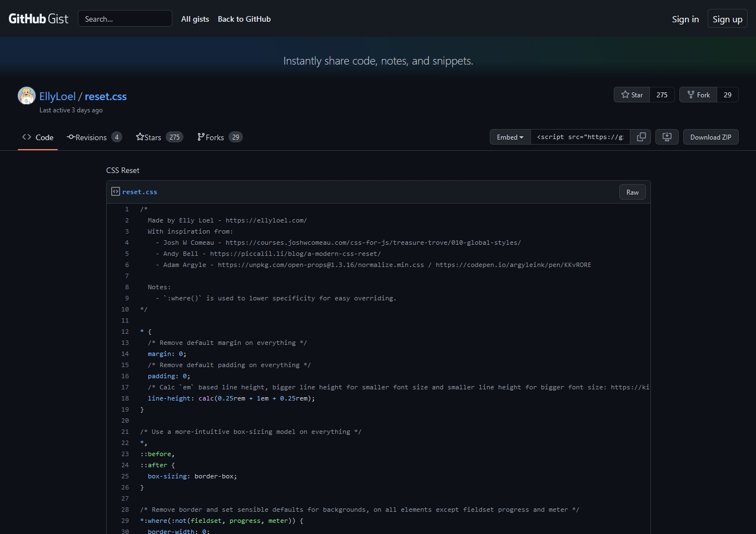The width and height of the screenshot is (756, 534).
Task: Click Back to GitHub link
Action: [244, 19]
